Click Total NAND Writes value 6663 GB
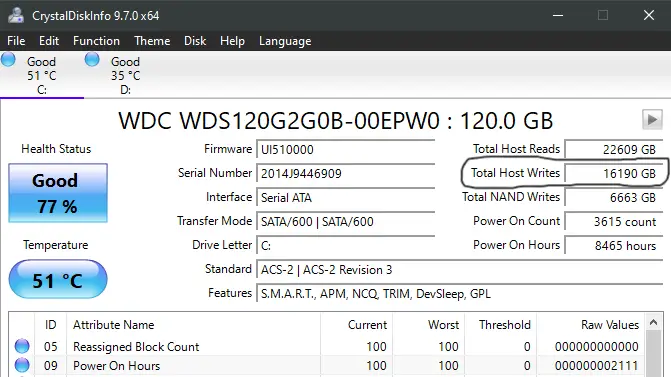The height and width of the screenshot is (377, 671). (614, 198)
